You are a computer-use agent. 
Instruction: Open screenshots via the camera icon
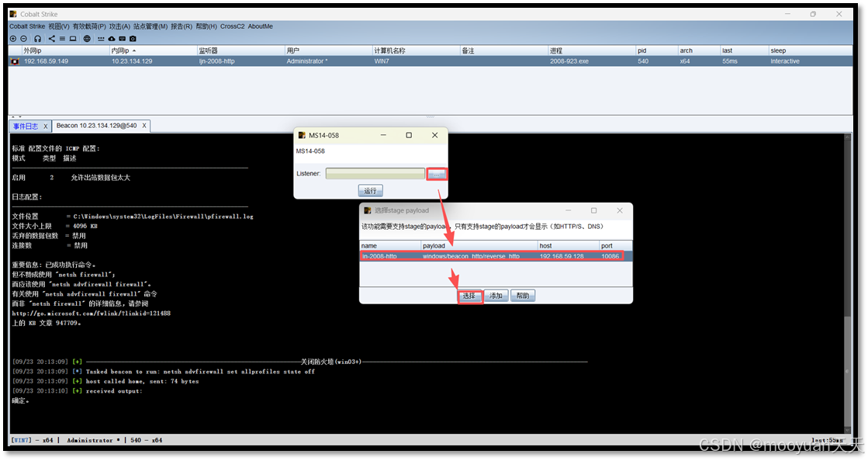pyautogui.click(x=133, y=39)
